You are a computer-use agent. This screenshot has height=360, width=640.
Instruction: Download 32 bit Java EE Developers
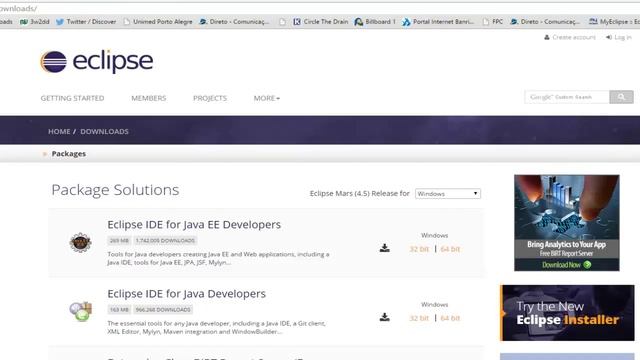[x=419, y=249]
